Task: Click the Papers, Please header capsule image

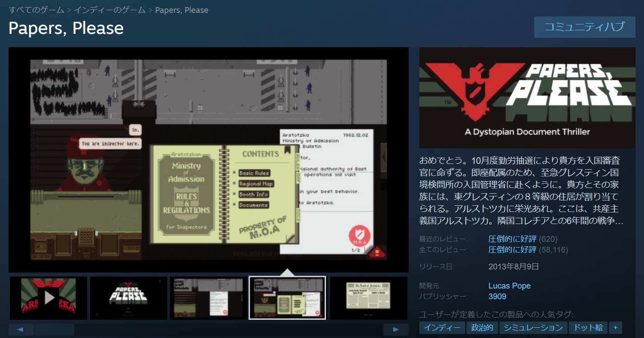Action: point(527,98)
